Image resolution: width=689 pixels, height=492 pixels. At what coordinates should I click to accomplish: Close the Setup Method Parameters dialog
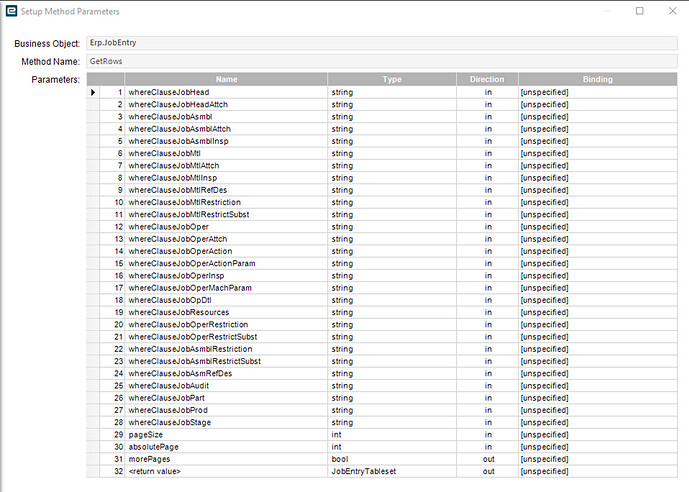pyautogui.click(x=672, y=11)
